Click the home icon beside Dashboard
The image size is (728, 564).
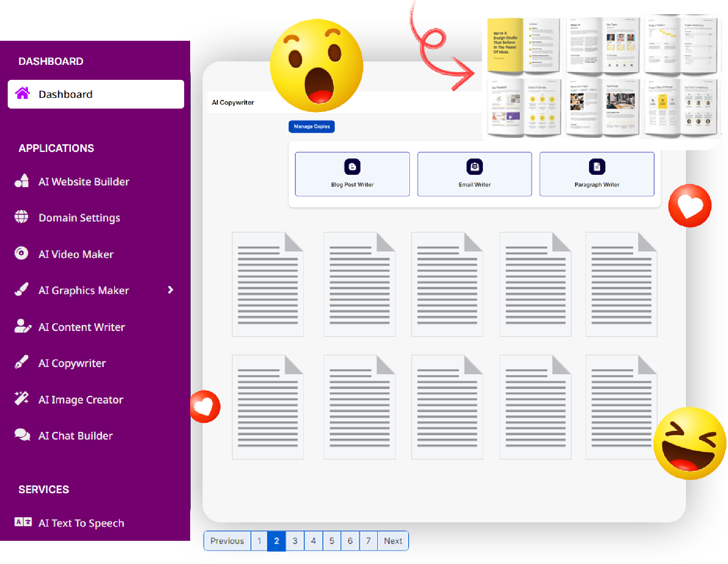tap(22, 93)
